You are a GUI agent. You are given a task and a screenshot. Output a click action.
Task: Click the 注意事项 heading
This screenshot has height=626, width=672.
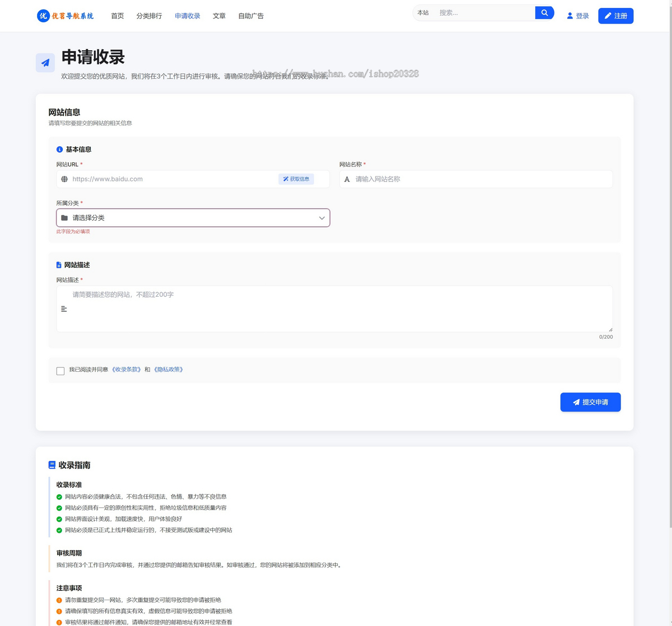coord(69,588)
